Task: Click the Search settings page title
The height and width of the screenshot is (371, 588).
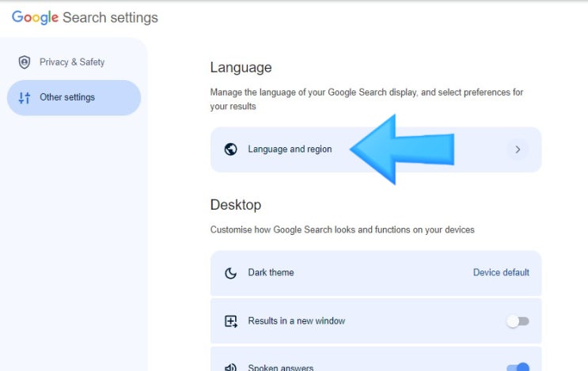Action: 110,17
